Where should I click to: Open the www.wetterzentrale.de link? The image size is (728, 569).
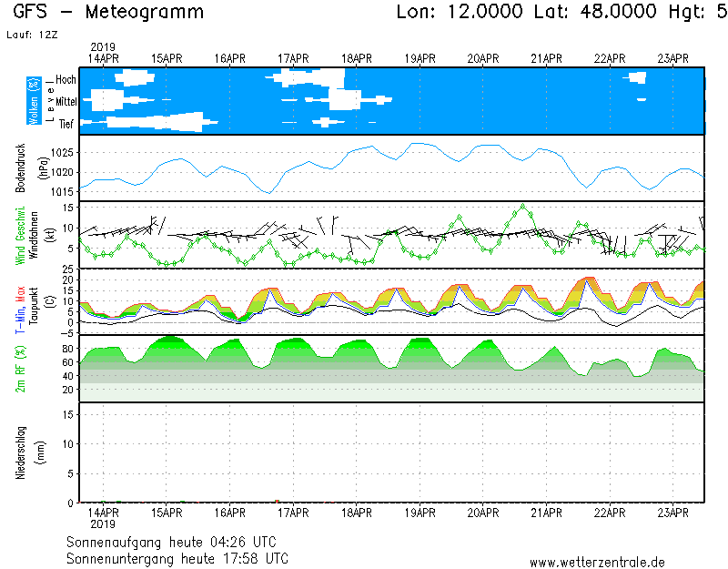click(597, 563)
